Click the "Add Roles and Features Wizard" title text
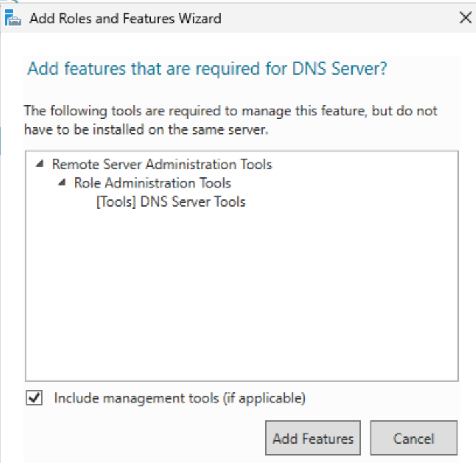Screen dimensions: 476x463 125,18
